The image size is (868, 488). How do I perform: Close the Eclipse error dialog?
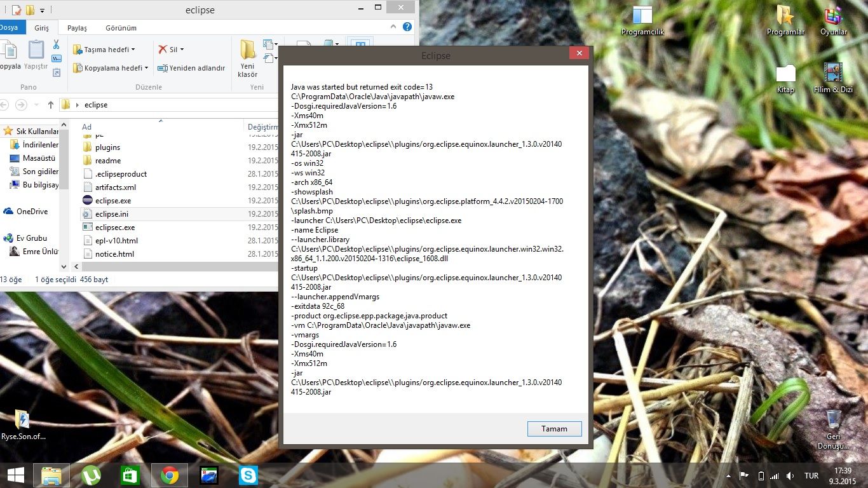click(579, 53)
